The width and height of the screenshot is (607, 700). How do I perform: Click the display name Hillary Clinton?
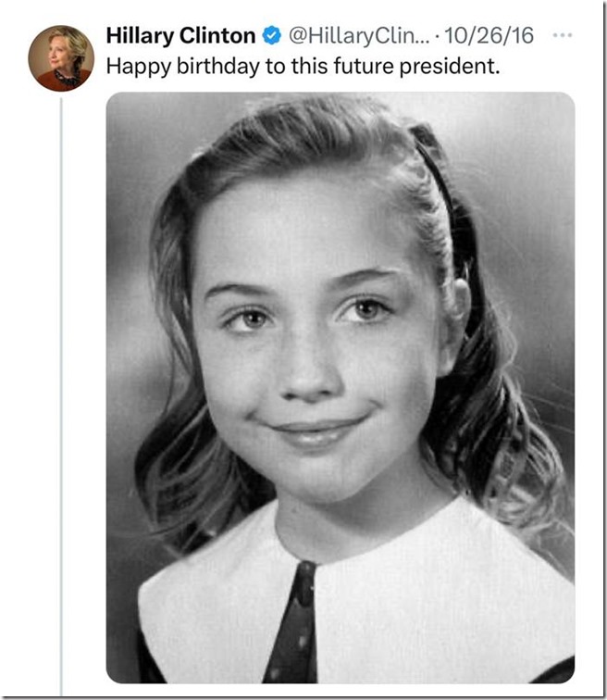pyautogui.click(x=180, y=37)
